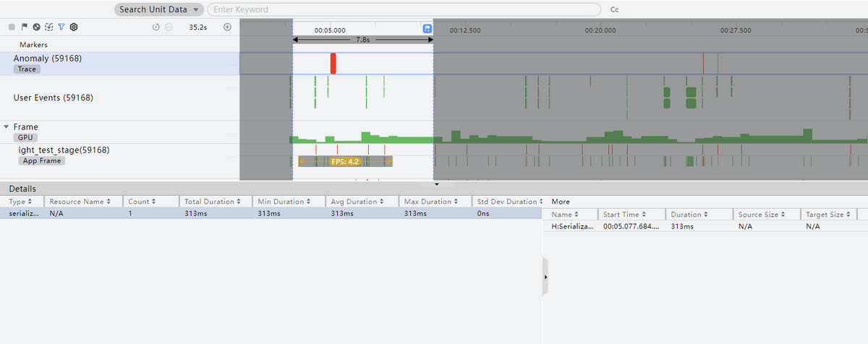The width and height of the screenshot is (868, 344).
Task: Collapse the details panel using down arrow
Action: tap(436, 184)
